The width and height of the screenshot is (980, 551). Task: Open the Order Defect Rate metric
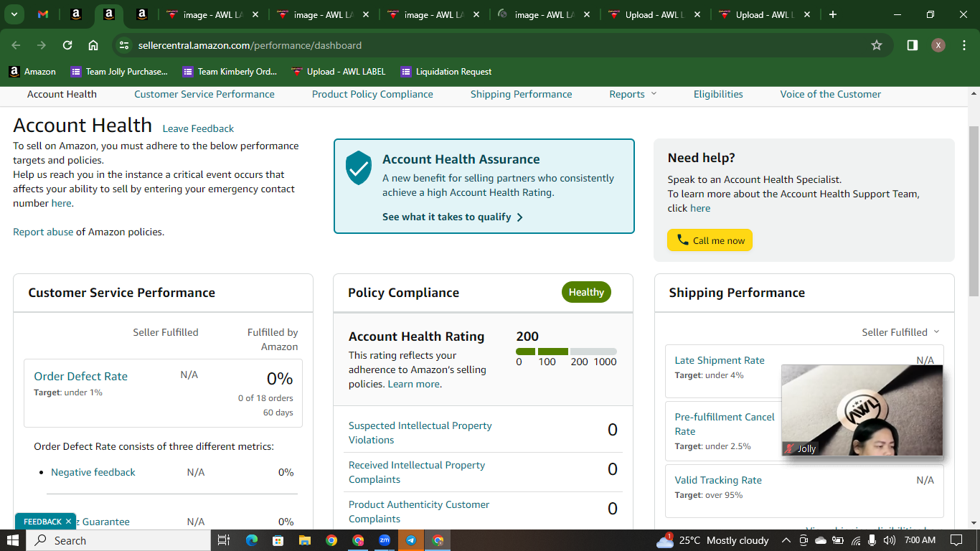click(80, 376)
